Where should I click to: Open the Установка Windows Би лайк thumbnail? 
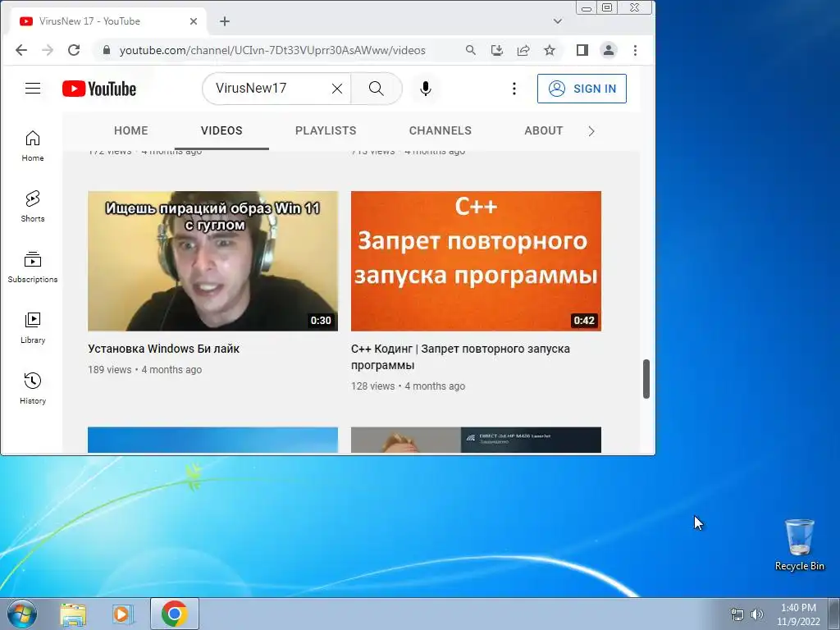(x=212, y=261)
